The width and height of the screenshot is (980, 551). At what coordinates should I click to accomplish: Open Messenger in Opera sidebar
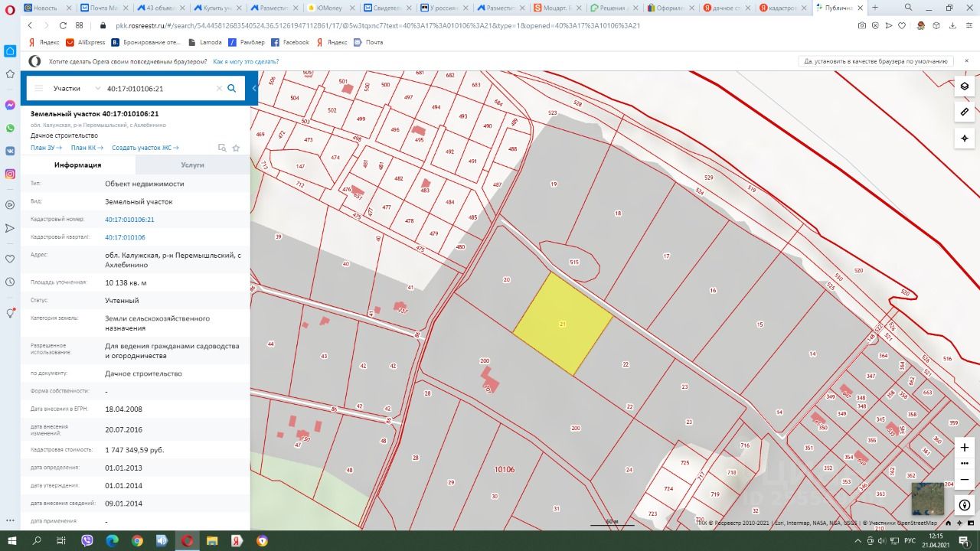[x=10, y=105]
